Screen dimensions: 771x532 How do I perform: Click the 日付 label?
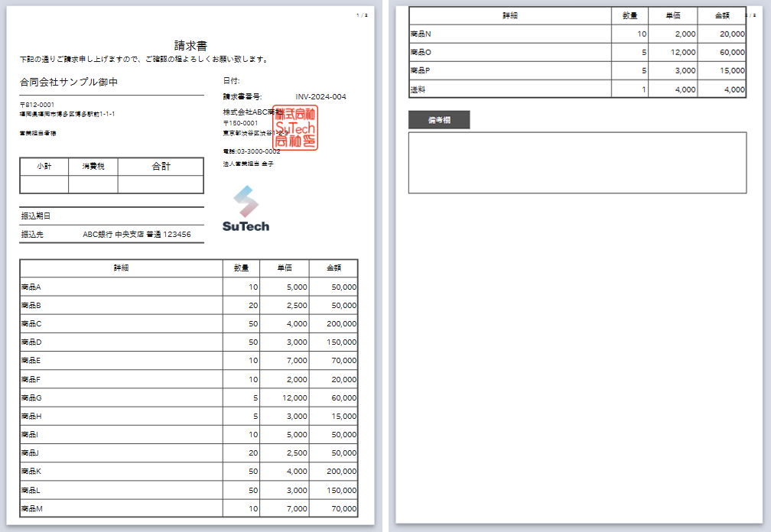[232, 80]
